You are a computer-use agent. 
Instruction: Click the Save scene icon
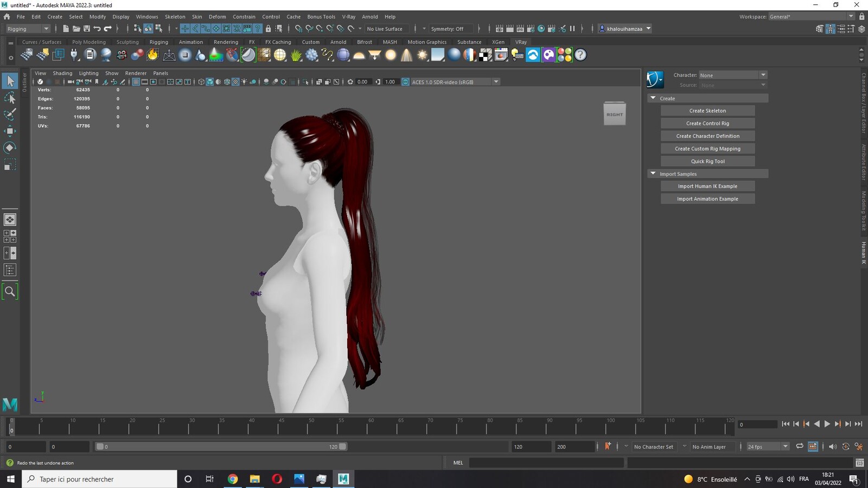click(x=87, y=29)
